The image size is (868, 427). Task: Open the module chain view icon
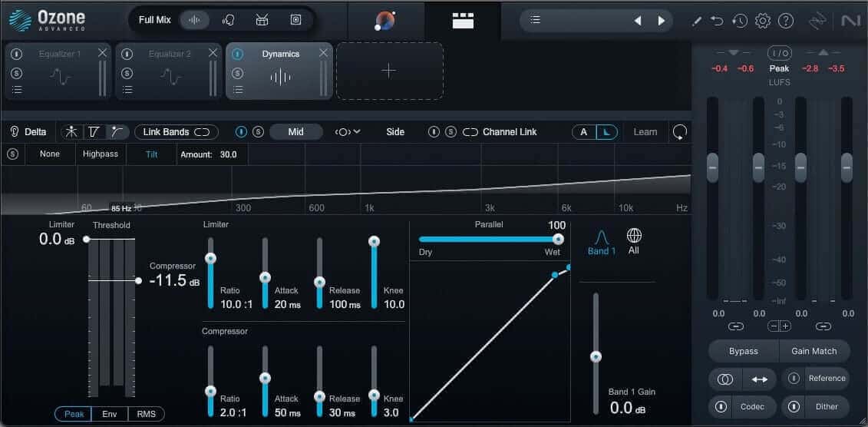(463, 21)
